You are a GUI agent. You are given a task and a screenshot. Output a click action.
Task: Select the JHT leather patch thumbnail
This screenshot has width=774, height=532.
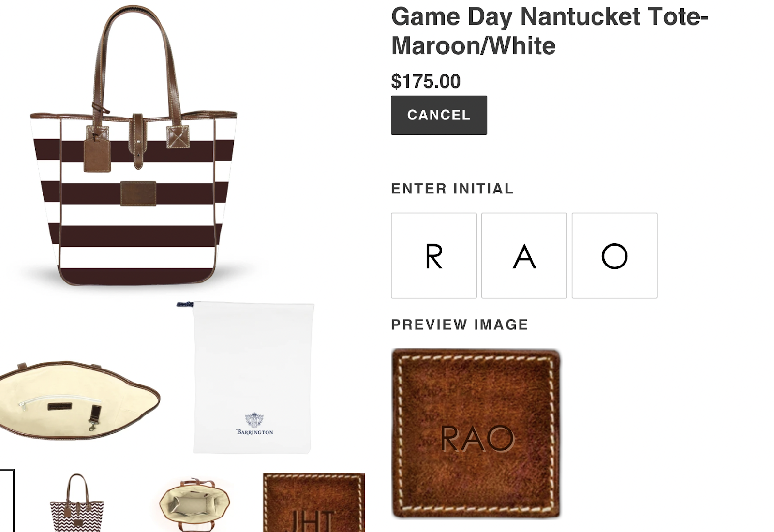(x=313, y=502)
